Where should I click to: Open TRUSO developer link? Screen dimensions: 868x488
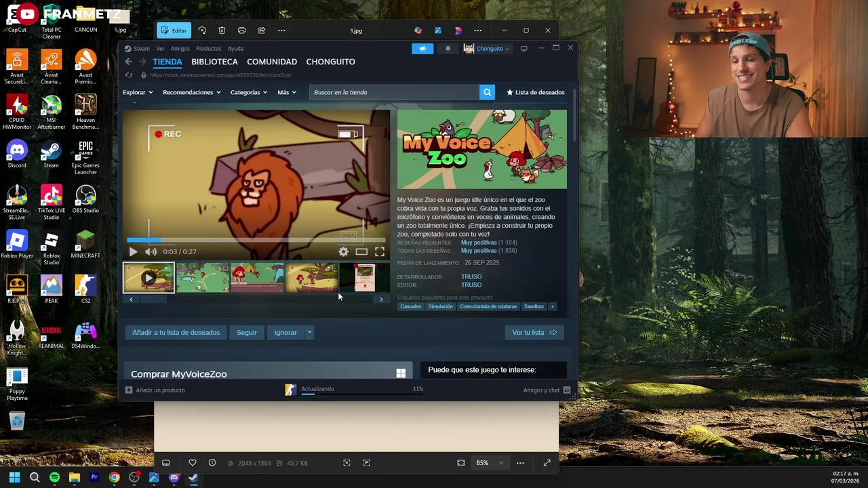pos(471,277)
